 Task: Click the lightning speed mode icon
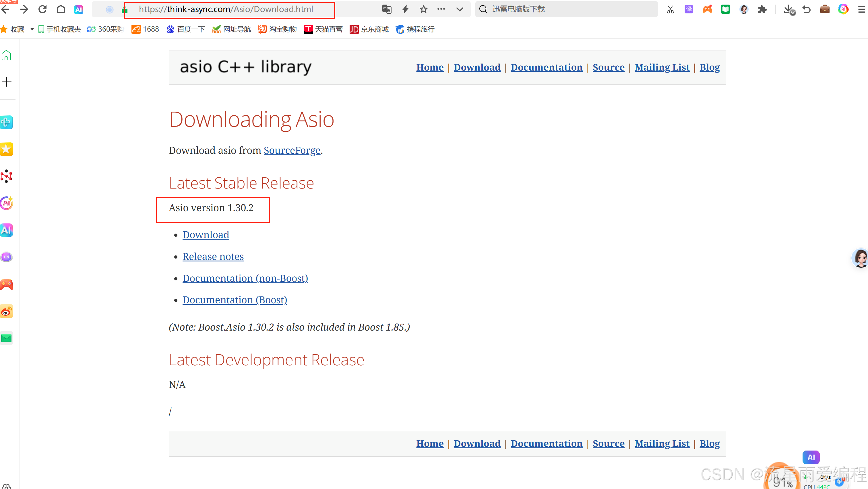[405, 9]
